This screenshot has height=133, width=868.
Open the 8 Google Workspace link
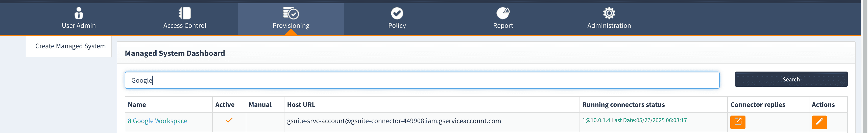pyautogui.click(x=157, y=121)
